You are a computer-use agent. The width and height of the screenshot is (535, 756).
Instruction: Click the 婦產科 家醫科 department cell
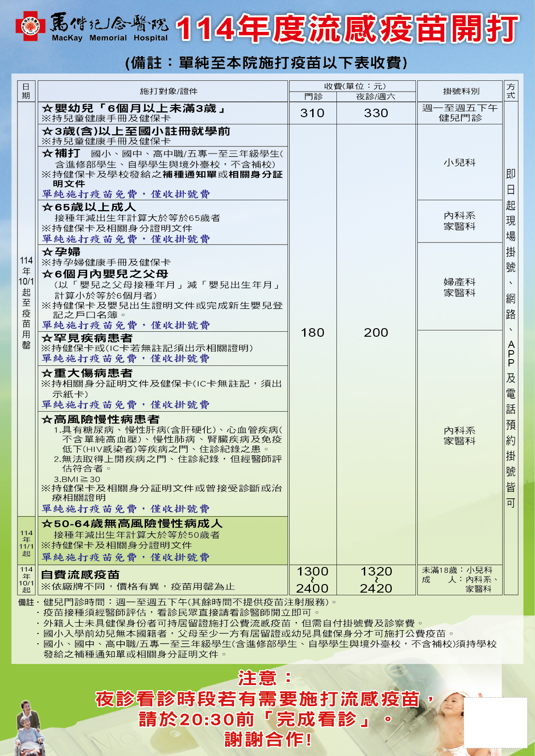pyautogui.click(x=460, y=287)
